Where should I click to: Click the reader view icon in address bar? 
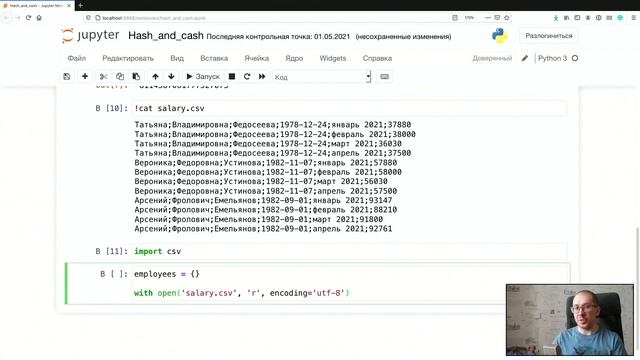(x=455, y=18)
